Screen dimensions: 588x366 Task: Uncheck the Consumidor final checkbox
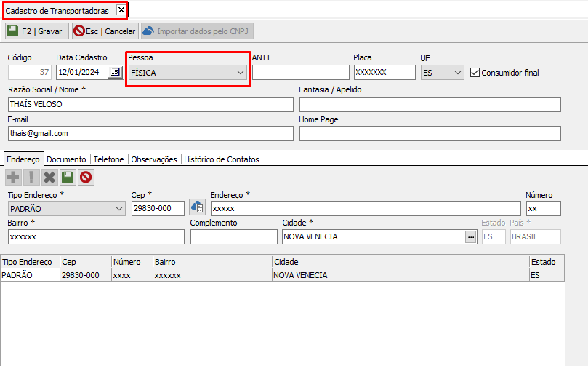click(x=476, y=73)
